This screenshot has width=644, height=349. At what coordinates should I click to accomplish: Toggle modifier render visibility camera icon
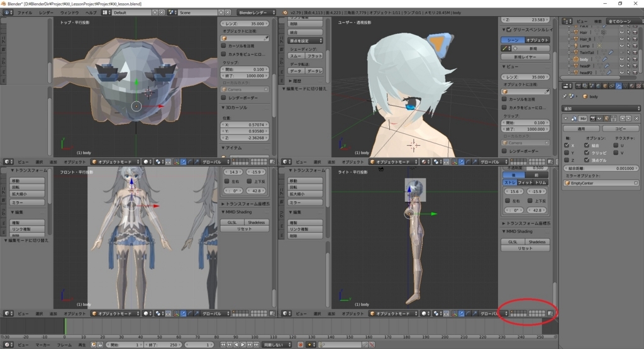click(x=592, y=119)
